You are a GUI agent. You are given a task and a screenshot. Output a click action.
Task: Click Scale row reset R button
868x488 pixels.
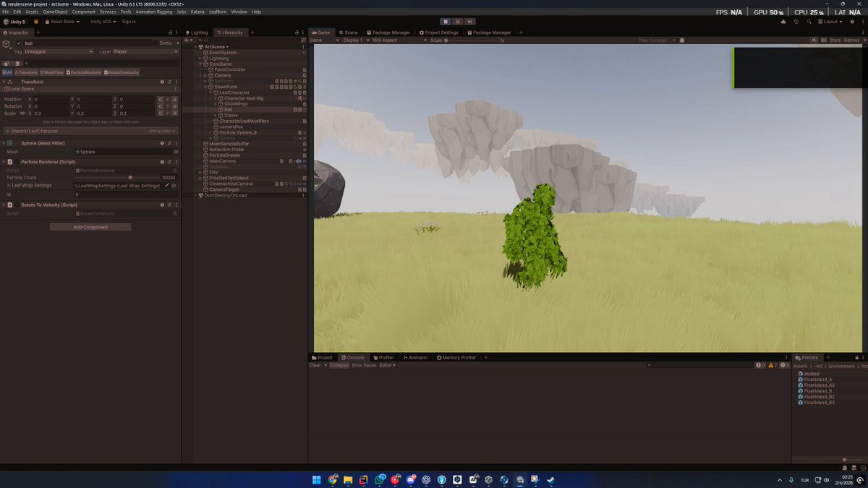coord(174,114)
